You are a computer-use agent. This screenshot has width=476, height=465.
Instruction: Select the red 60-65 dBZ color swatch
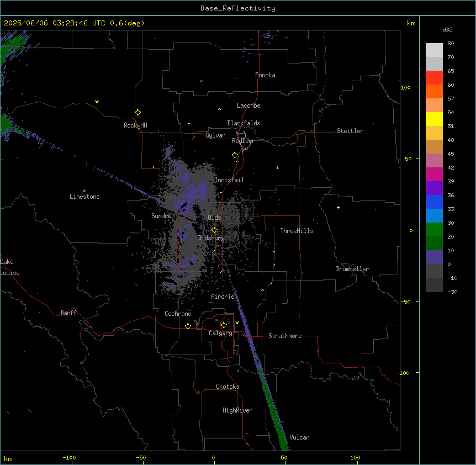pyautogui.click(x=434, y=78)
